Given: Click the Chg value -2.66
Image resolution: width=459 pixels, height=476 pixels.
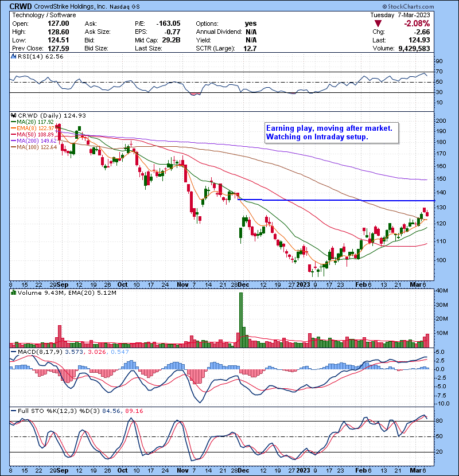Looking at the screenshot, I should [x=421, y=32].
